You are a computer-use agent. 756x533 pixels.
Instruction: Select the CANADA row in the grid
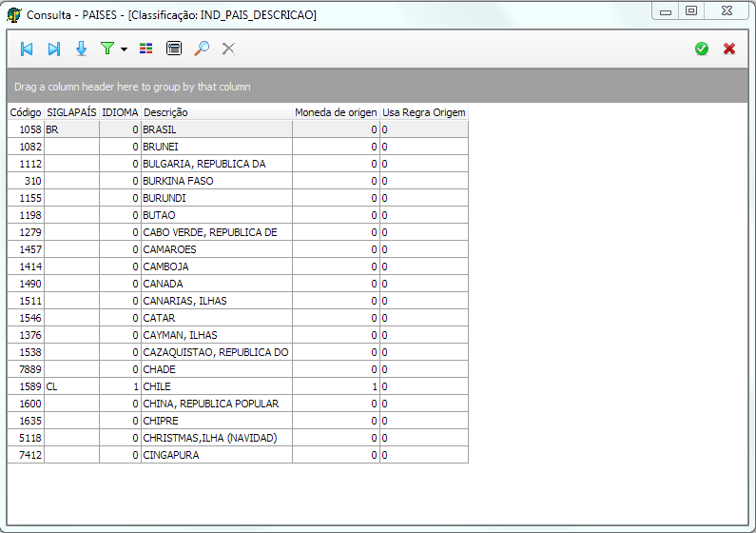pos(215,284)
